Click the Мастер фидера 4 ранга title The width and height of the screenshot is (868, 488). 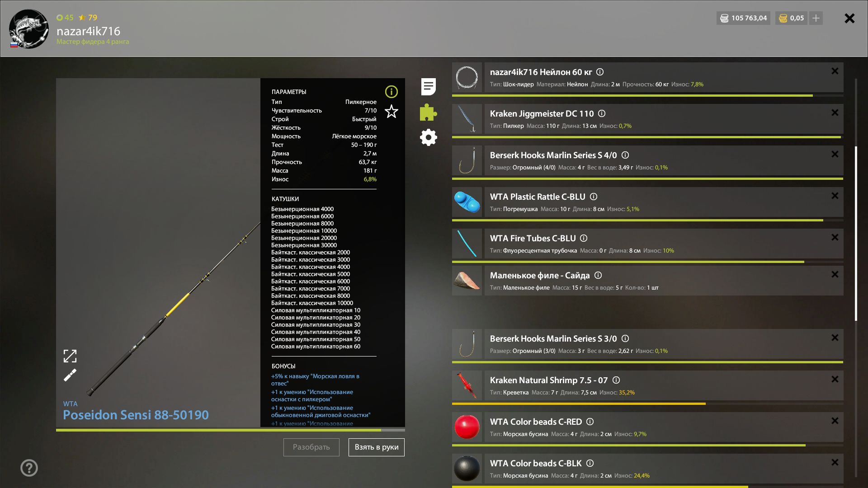[93, 42]
